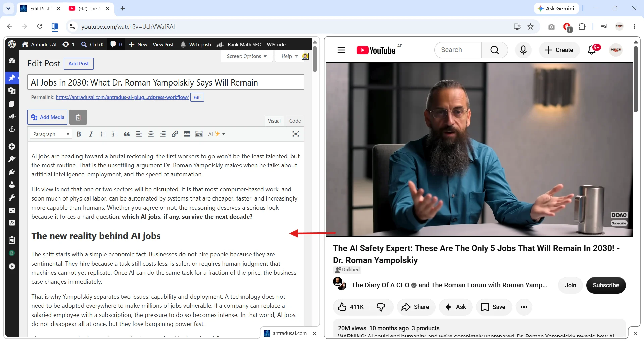Viewport: 644px width, 342px height.
Task: Open the New content menu
Action: [x=138, y=44]
